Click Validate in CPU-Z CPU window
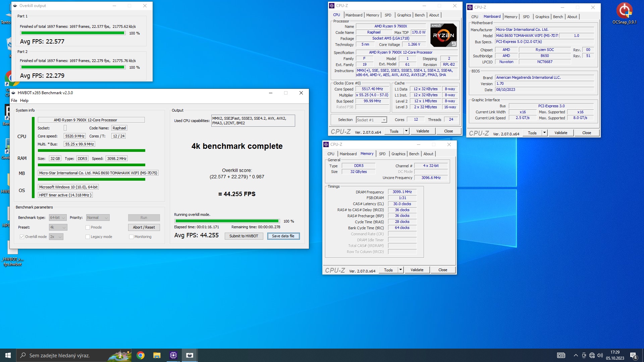 pyautogui.click(x=423, y=131)
